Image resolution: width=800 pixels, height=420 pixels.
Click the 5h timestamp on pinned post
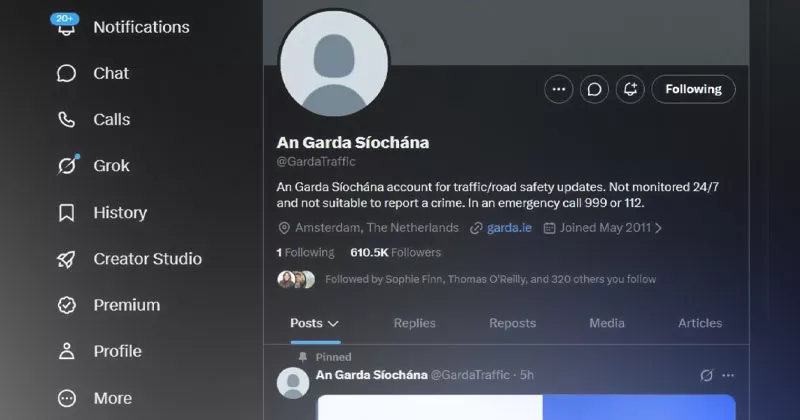pos(527,375)
